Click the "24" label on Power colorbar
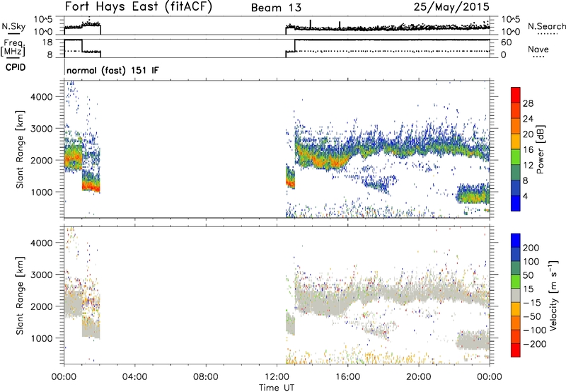The image size is (566, 392). click(x=528, y=119)
